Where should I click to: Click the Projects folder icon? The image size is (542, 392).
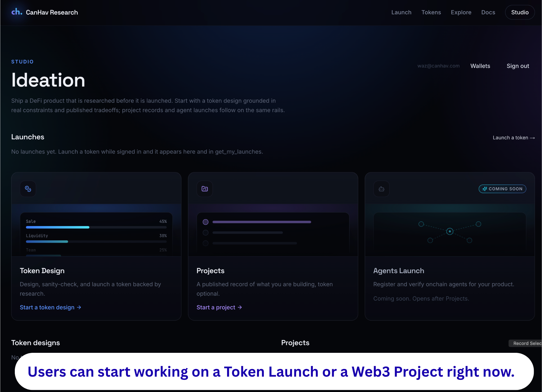click(205, 189)
